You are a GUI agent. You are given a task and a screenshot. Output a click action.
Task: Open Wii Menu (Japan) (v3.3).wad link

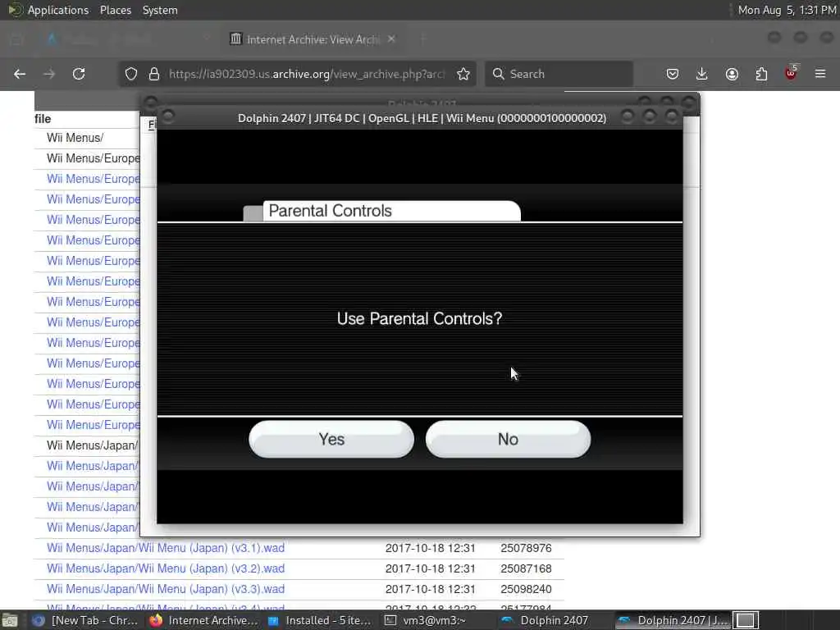coord(166,589)
